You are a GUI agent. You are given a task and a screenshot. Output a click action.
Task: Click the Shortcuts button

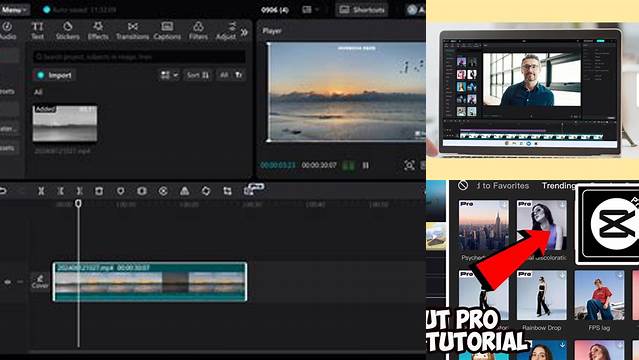[x=362, y=9]
